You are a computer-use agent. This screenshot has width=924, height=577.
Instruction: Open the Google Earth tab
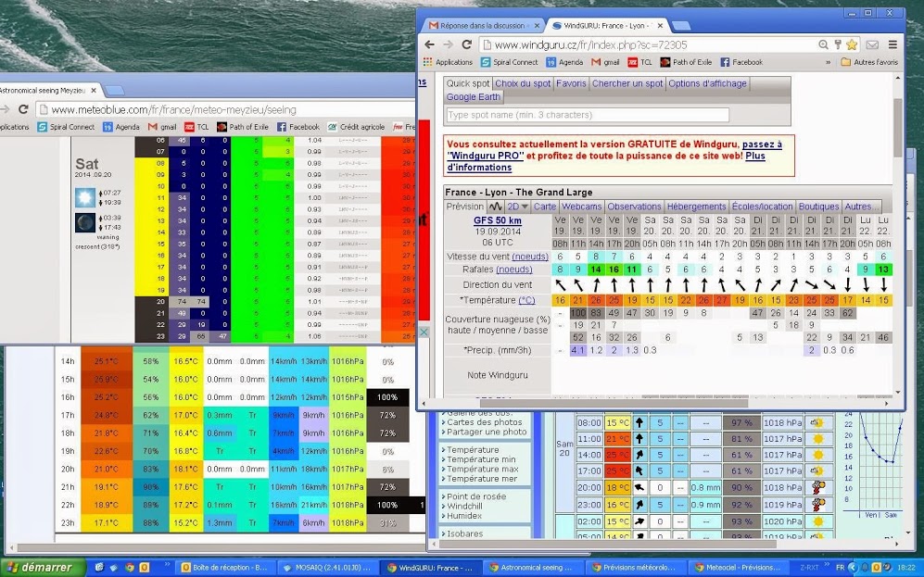[474, 97]
